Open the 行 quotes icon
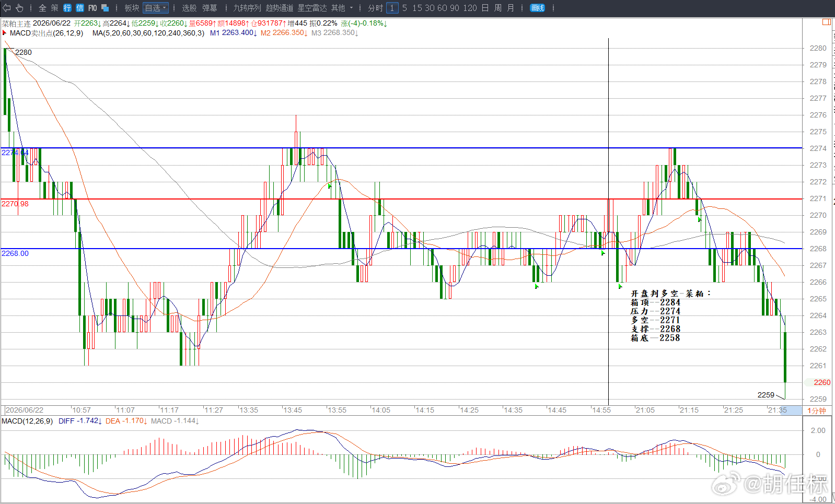This screenshot has width=835, height=504. point(67,8)
